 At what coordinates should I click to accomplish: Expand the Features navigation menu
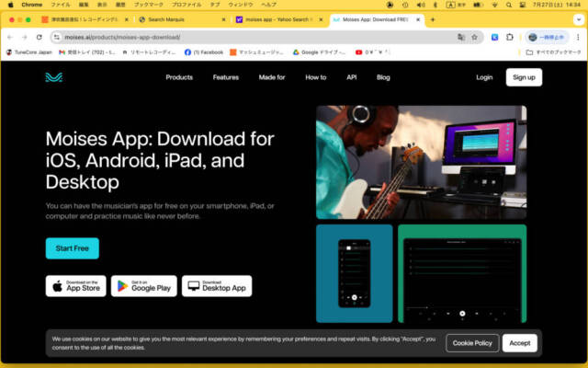point(226,77)
